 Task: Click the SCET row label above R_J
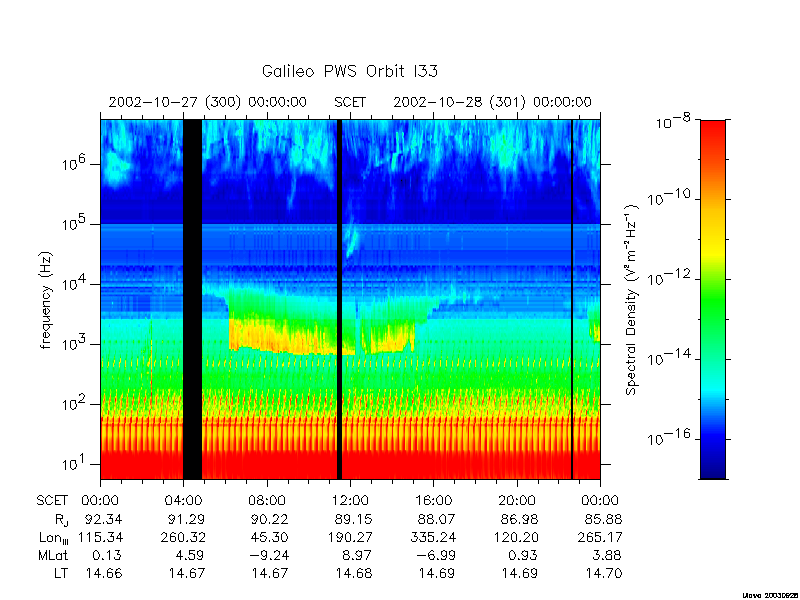coord(52,501)
